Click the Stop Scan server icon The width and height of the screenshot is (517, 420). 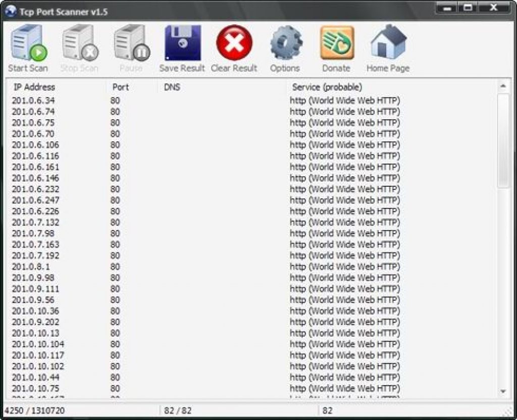[x=79, y=44]
